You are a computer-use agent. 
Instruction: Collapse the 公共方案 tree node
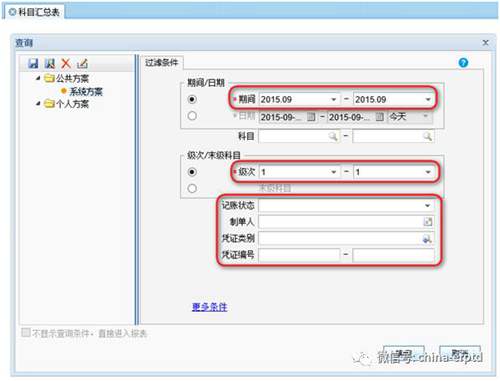point(38,78)
